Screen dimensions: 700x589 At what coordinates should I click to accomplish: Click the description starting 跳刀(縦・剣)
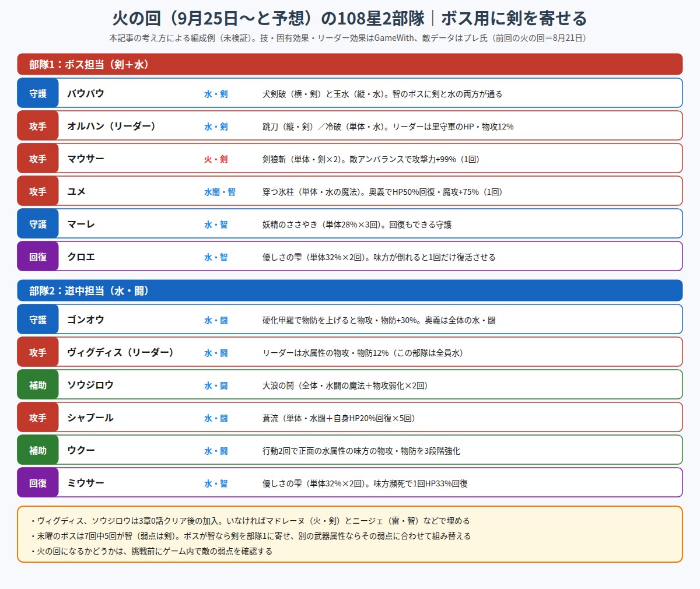click(388, 127)
